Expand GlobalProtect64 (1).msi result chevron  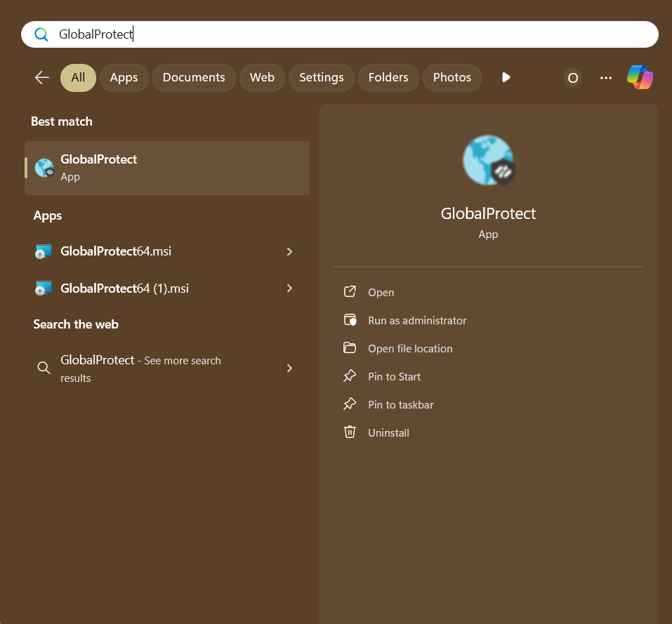point(289,288)
